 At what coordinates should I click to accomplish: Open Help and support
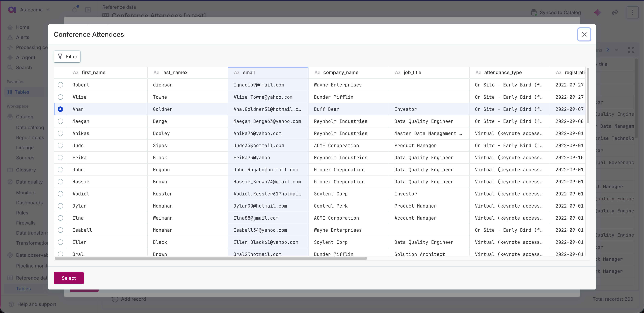click(37, 304)
